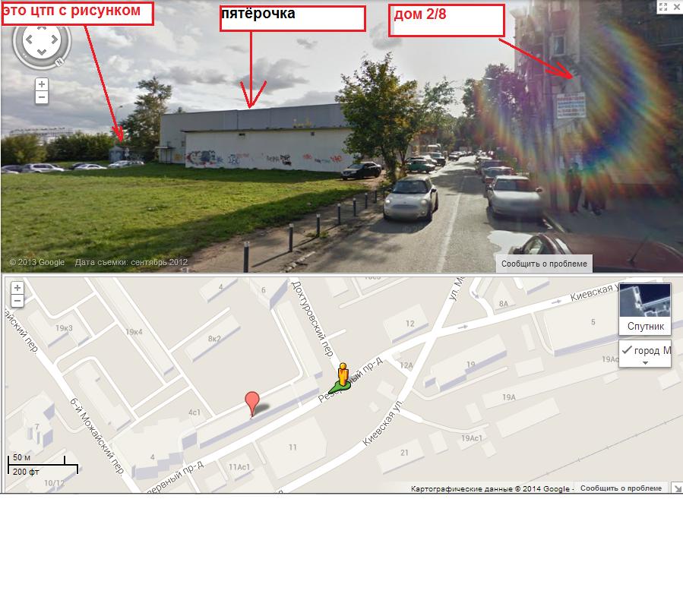
Task: Pan Street View left with compass arrow
Action: click(x=29, y=39)
